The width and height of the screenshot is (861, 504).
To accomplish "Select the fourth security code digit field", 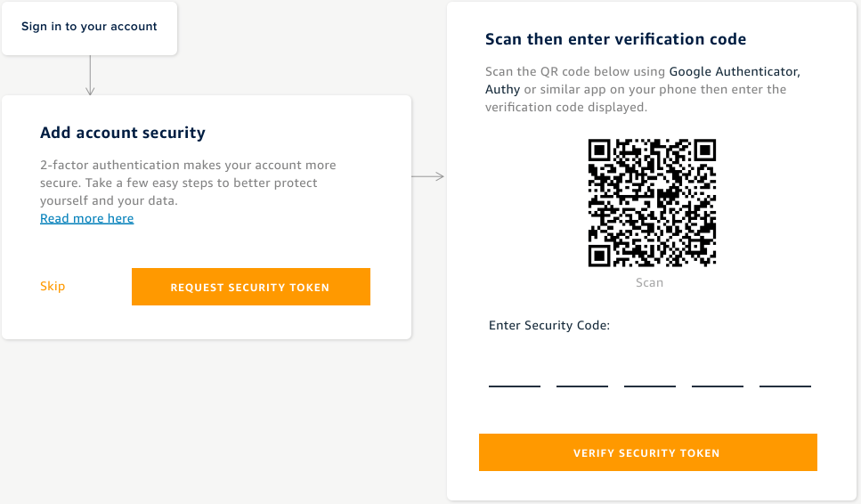I will tap(717, 373).
